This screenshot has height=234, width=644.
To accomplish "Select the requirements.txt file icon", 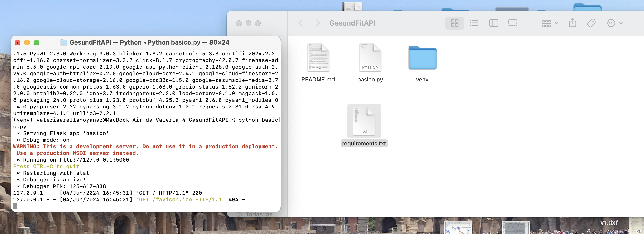I will click(364, 121).
